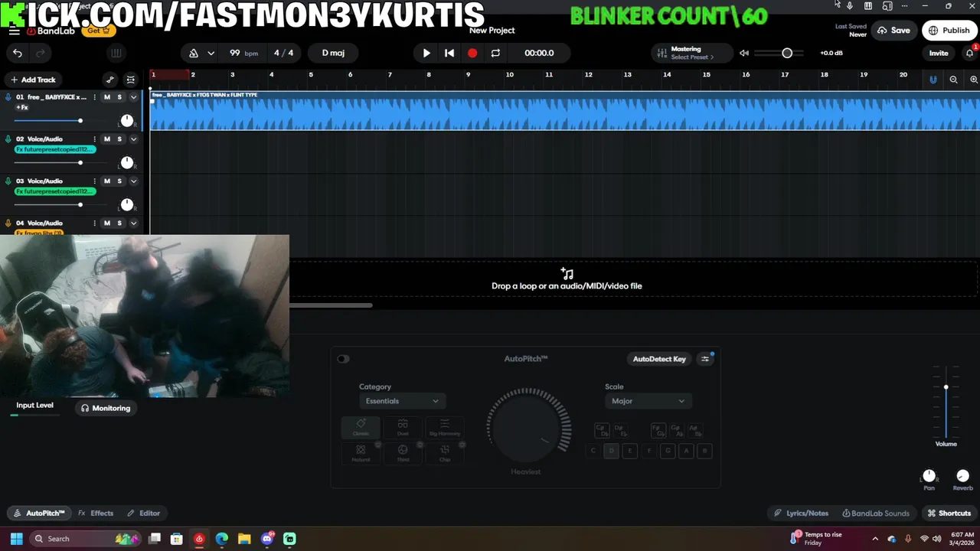
Task: Solo track 01
Action: [x=119, y=97]
